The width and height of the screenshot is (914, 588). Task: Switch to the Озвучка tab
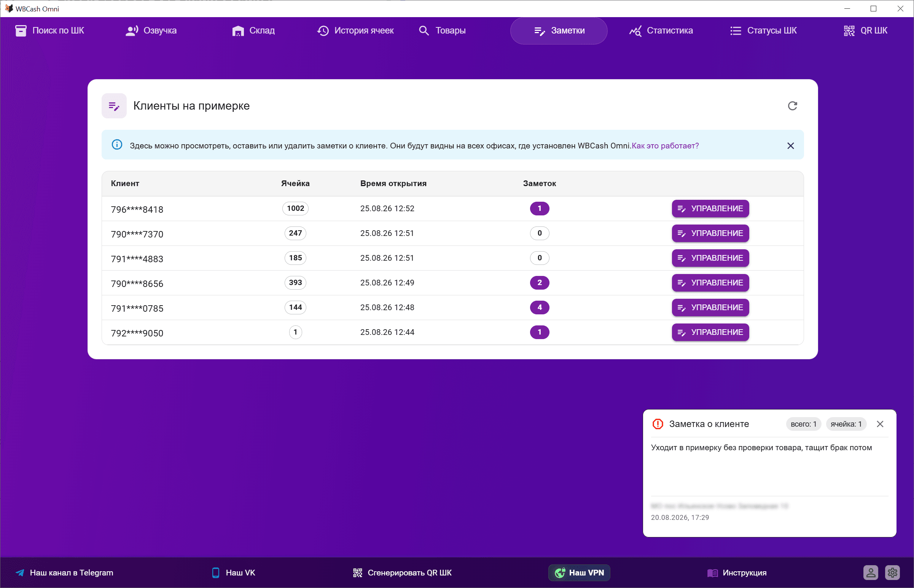coord(151,30)
